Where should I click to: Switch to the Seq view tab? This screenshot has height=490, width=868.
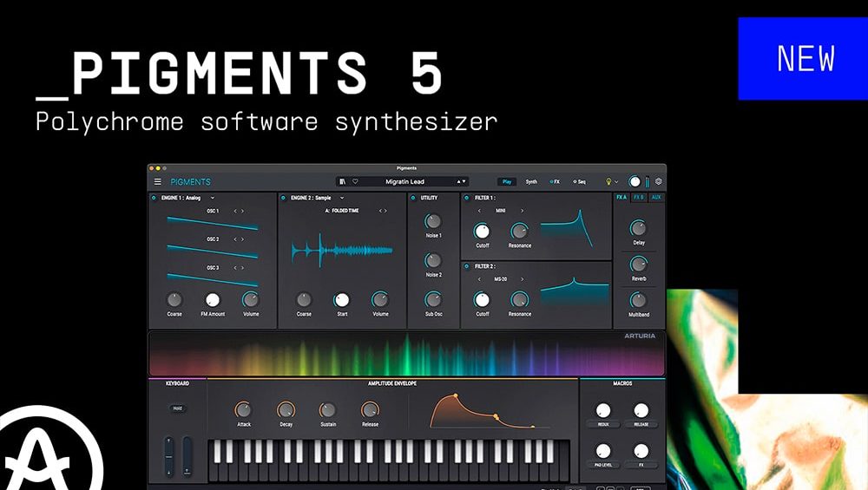[580, 181]
